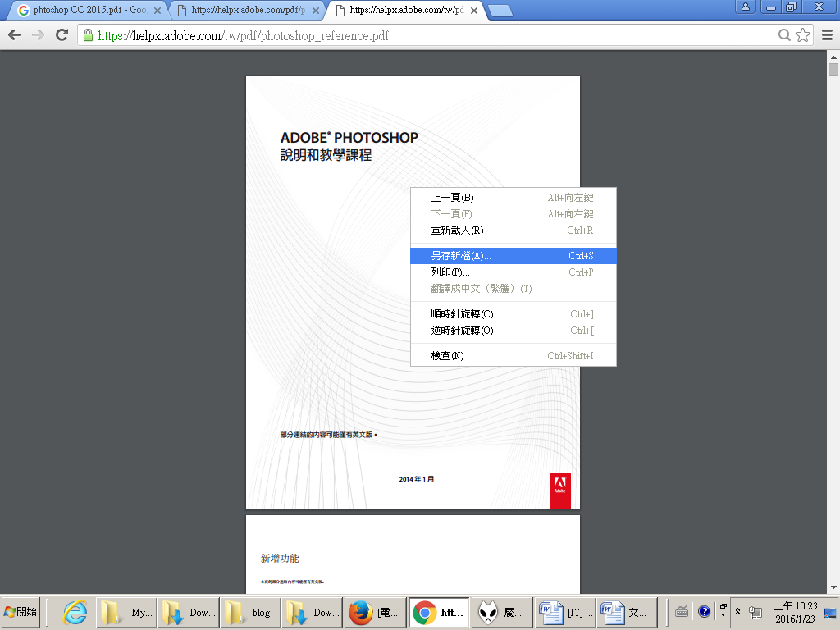Switch to Firefox taskbar window
This screenshot has width=840, height=630.
tap(375, 612)
